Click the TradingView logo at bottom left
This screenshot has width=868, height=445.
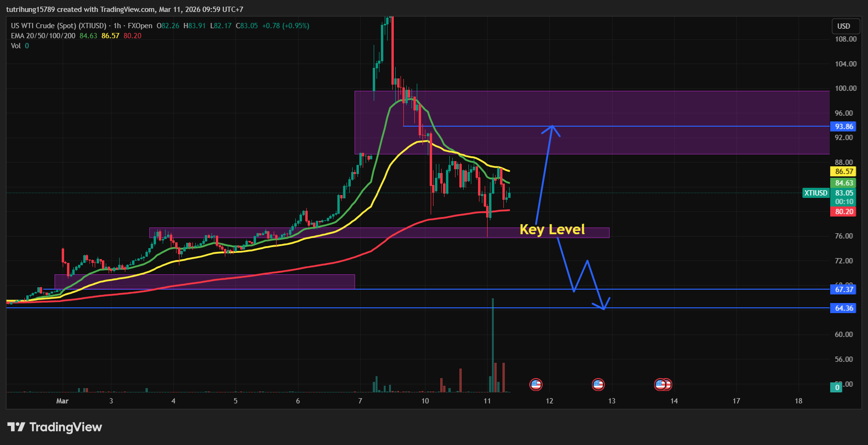pyautogui.click(x=55, y=427)
